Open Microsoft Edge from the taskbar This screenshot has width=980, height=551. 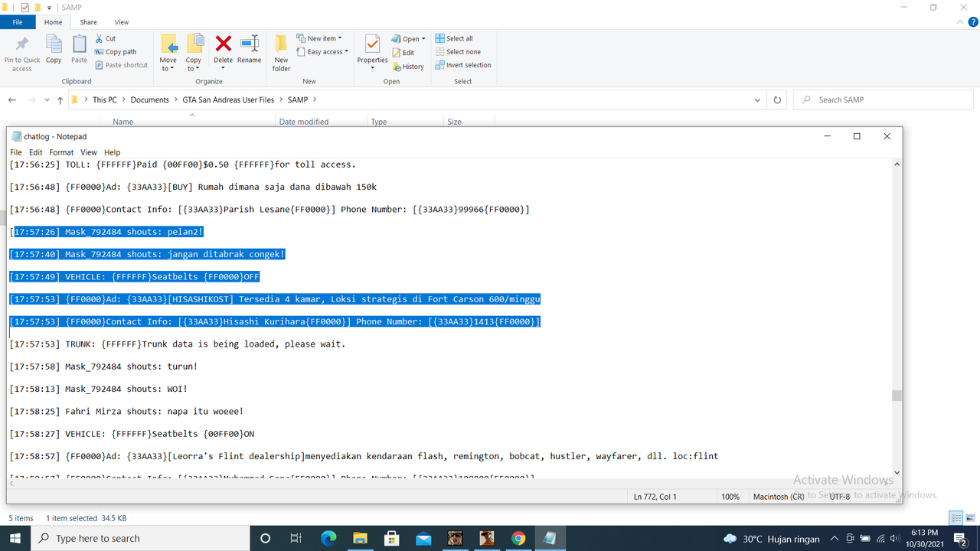pyautogui.click(x=328, y=539)
